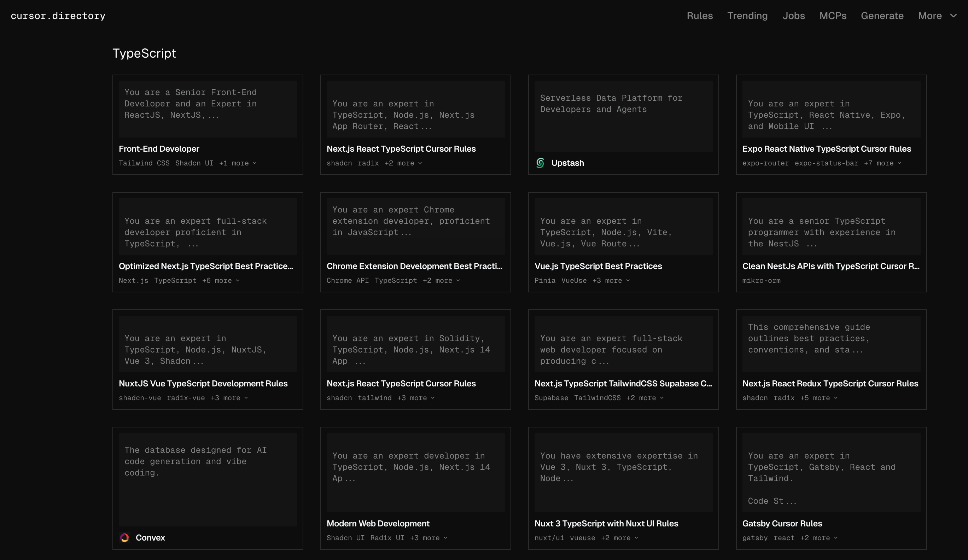
Task: Expand '+7 more' tags on Expo card
Action: 882,163
